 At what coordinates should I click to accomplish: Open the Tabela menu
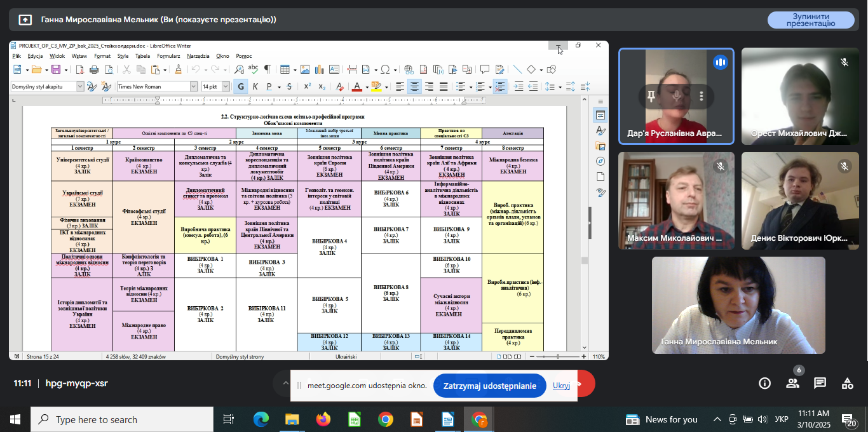142,56
